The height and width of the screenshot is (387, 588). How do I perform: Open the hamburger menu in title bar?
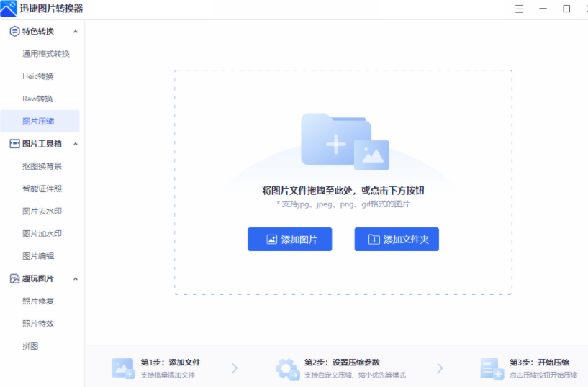[519, 9]
